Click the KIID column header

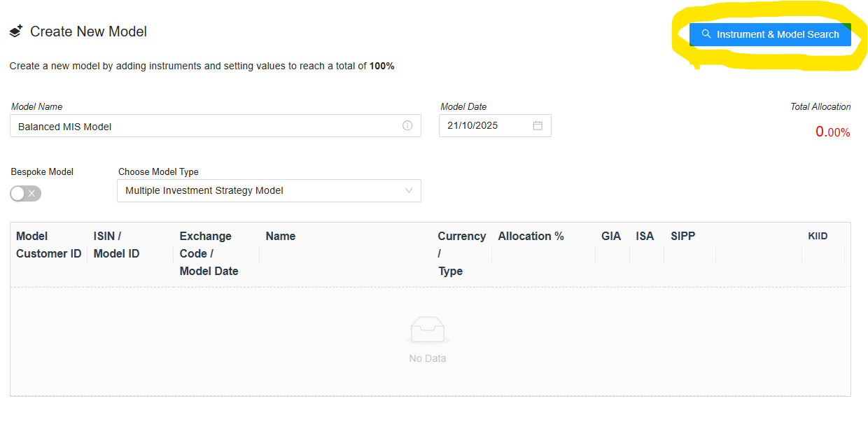(x=818, y=237)
